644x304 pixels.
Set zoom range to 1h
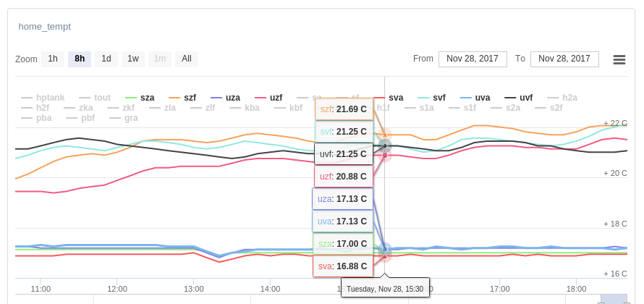pyautogui.click(x=53, y=59)
